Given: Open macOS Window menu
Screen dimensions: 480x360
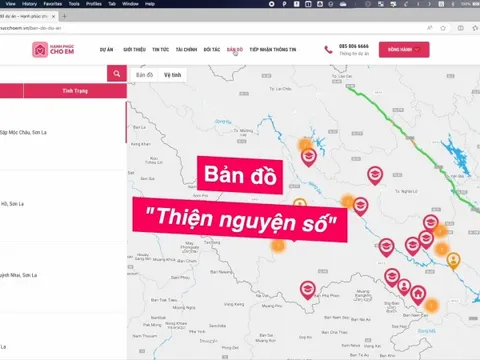Looking at the screenshot, I should pyautogui.click(x=130, y=4).
